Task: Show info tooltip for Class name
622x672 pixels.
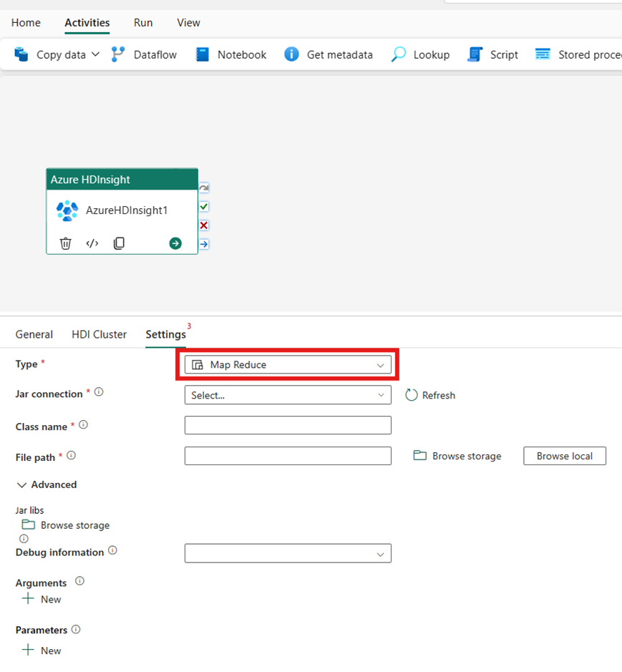Action: point(83,424)
